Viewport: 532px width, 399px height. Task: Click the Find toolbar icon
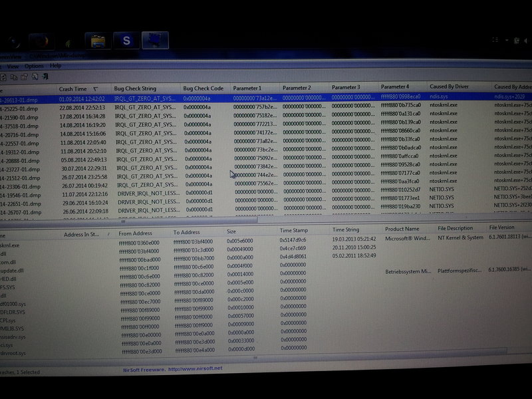(36, 76)
